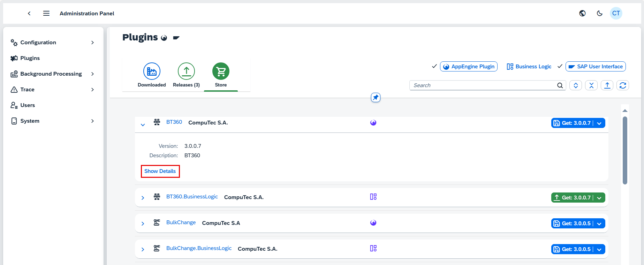Switch to the Releases (3) tab

point(186,75)
